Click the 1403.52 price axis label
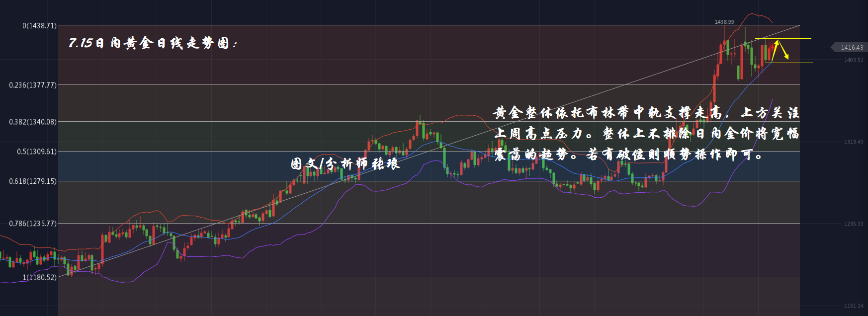 tap(854, 60)
